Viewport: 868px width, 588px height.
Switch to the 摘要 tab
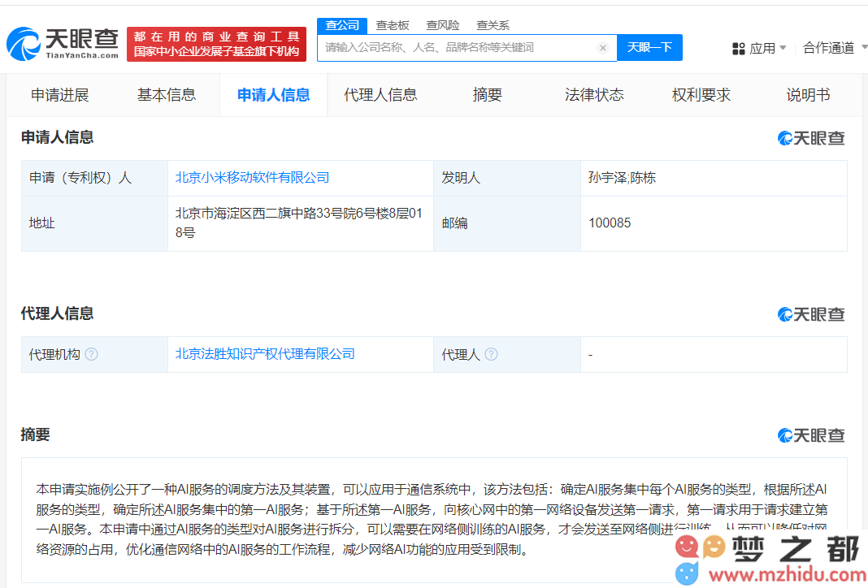[x=487, y=95]
